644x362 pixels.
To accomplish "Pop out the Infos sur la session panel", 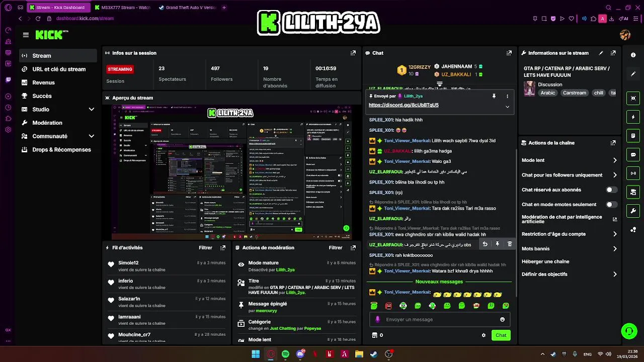I will [353, 53].
